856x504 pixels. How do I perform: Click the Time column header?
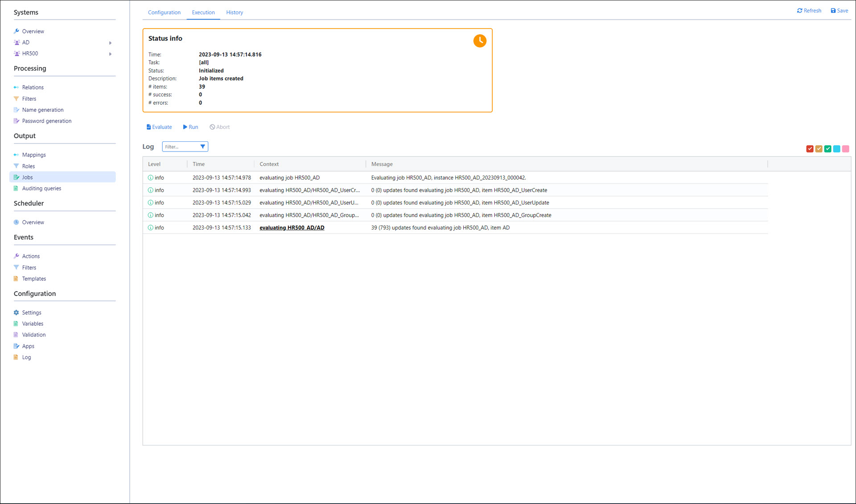click(199, 164)
